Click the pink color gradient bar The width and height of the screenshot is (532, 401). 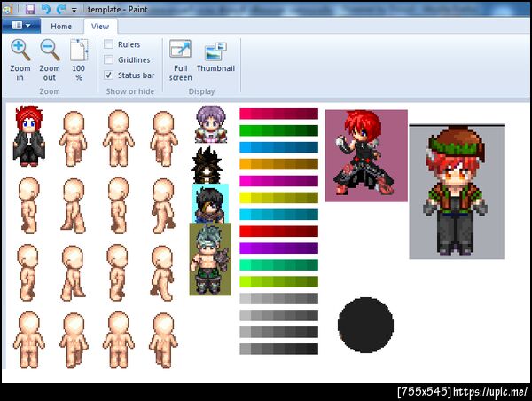[x=279, y=114]
